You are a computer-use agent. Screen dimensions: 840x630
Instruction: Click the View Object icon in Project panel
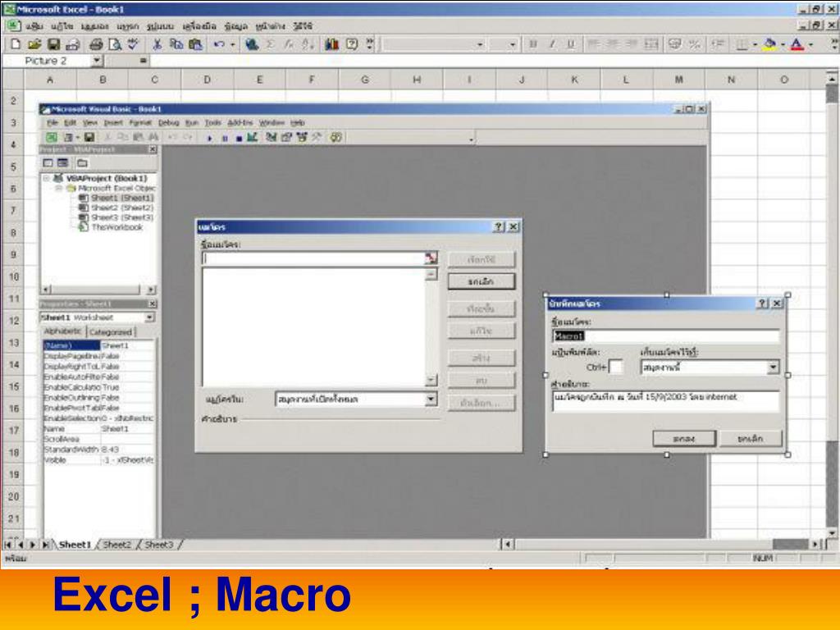coord(62,163)
